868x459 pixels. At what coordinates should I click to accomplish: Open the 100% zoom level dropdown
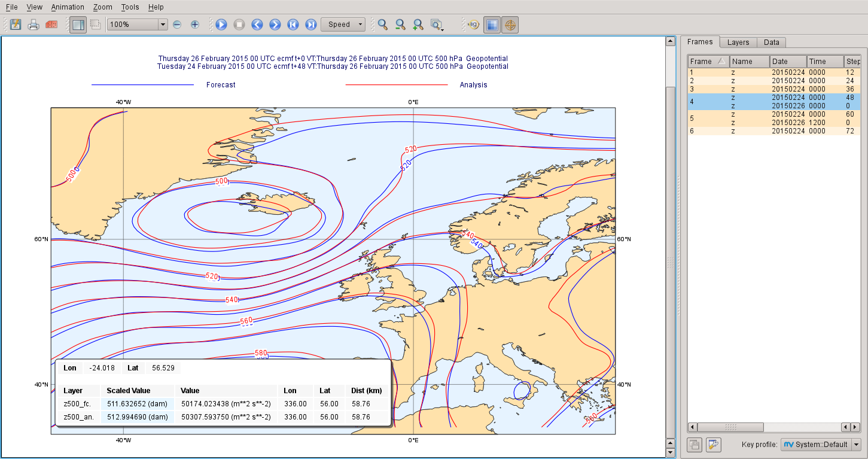pyautogui.click(x=137, y=25)
